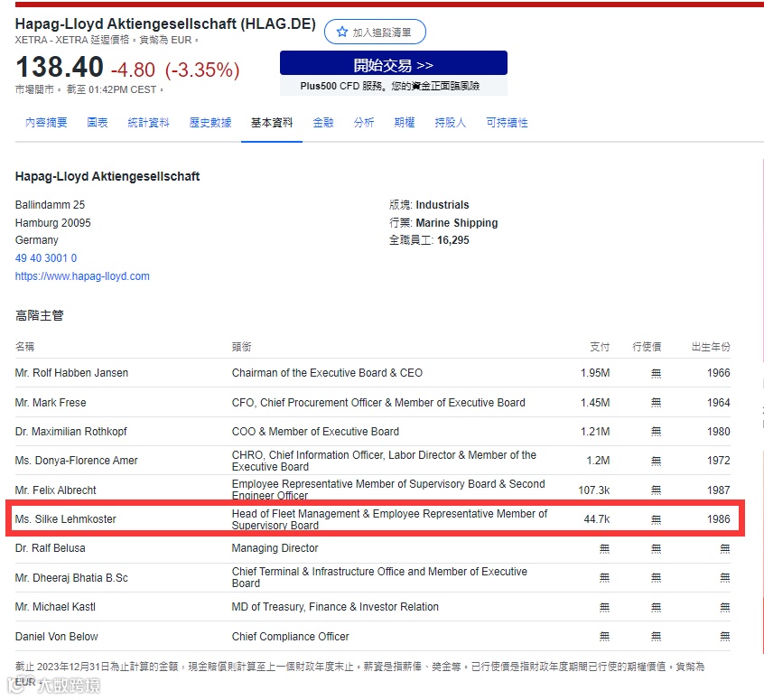Click the birth year 1964
This screenshot has width=764, height=700.
pyautogui.click(x=719, y=403)
